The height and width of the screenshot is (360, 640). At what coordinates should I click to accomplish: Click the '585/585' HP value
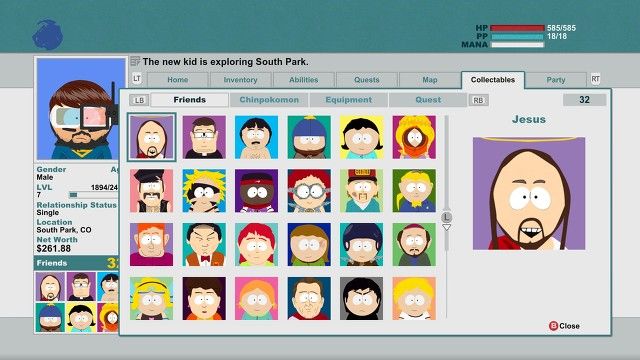(x=561, y=28)
